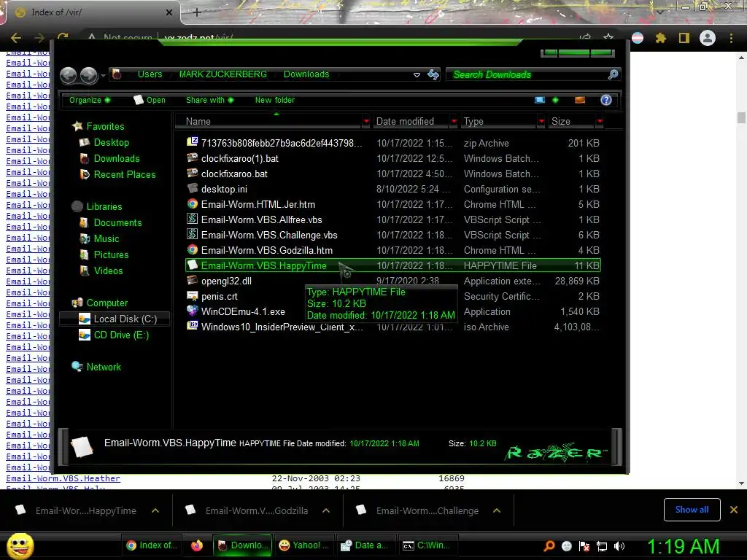The image size is (747, 560).
Task: Open CD Drive (E:)
Action: 122,335
